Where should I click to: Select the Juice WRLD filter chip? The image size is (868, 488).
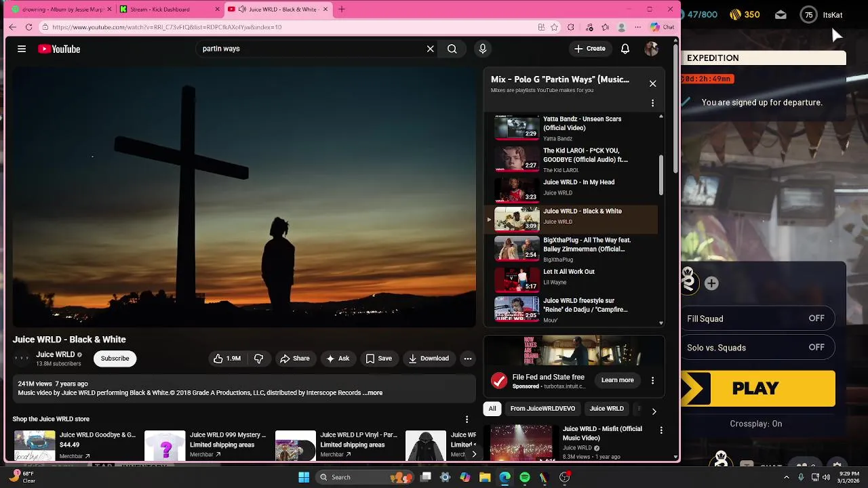tap(606, 409)
